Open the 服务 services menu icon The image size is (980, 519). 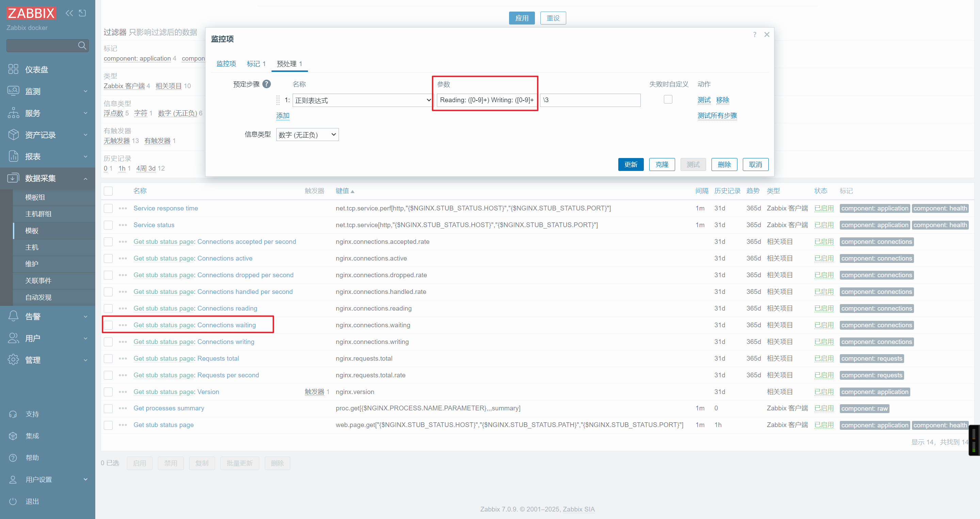(x=13, y=113)
